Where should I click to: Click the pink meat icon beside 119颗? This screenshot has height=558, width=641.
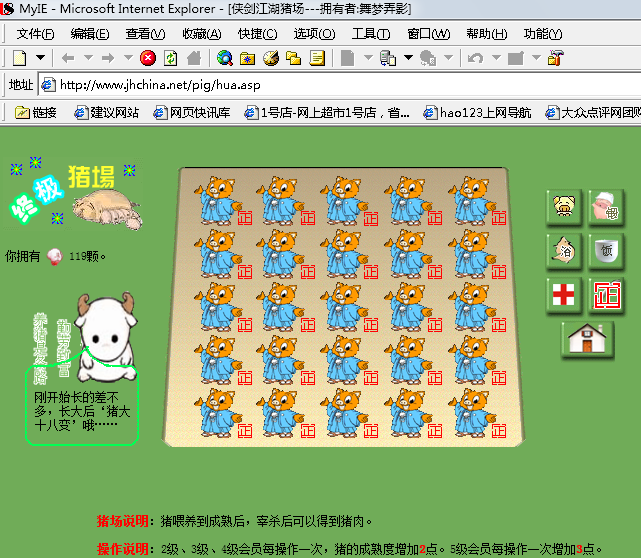(x=54, y=257)
